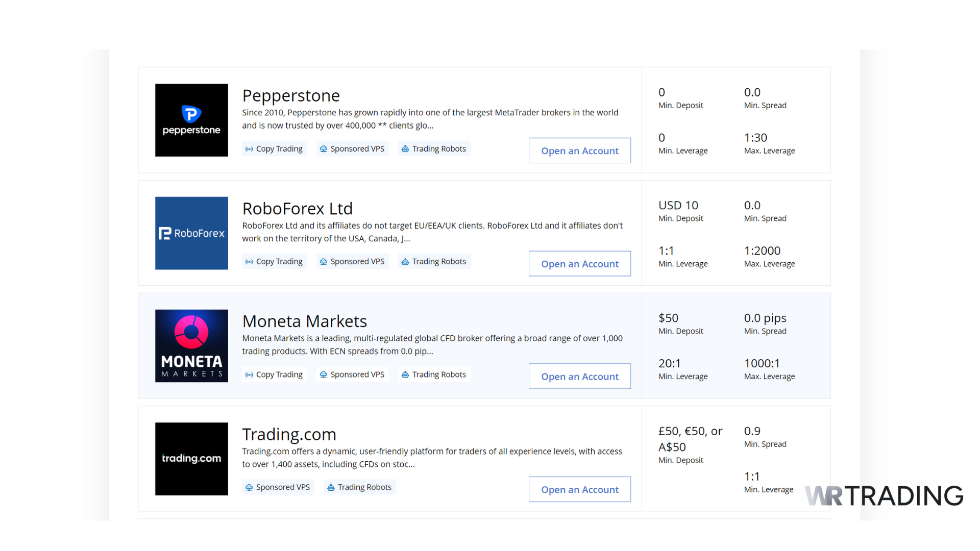Screen dimensions: 980x551
Task: Click Trading Robots icon in Trading.com row
Action: [331, 488]
